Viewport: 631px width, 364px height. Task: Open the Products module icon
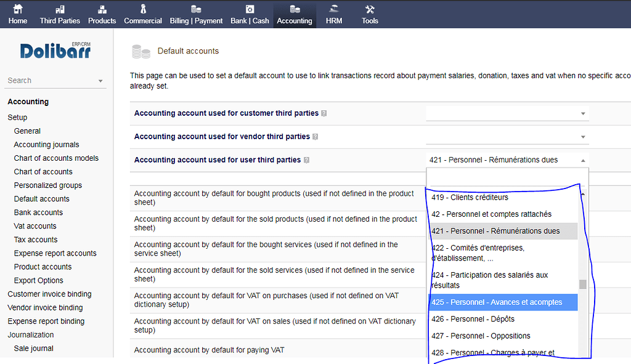coord(102,10)
